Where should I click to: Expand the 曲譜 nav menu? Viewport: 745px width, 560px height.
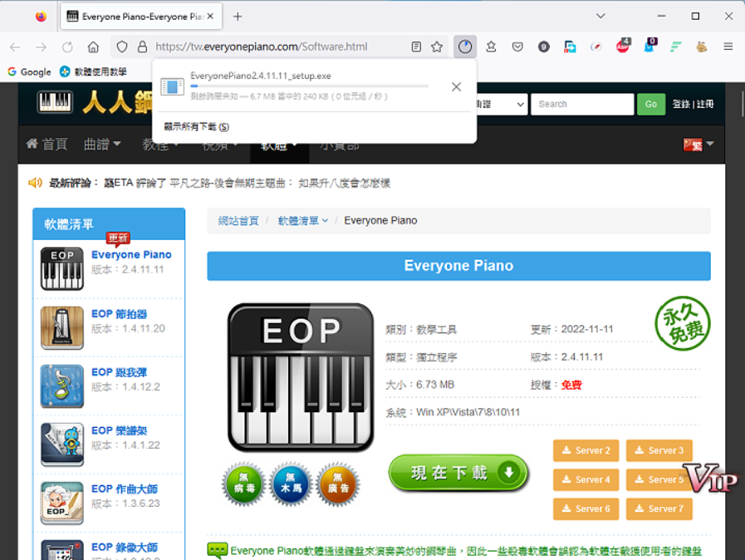pos(102,144)
